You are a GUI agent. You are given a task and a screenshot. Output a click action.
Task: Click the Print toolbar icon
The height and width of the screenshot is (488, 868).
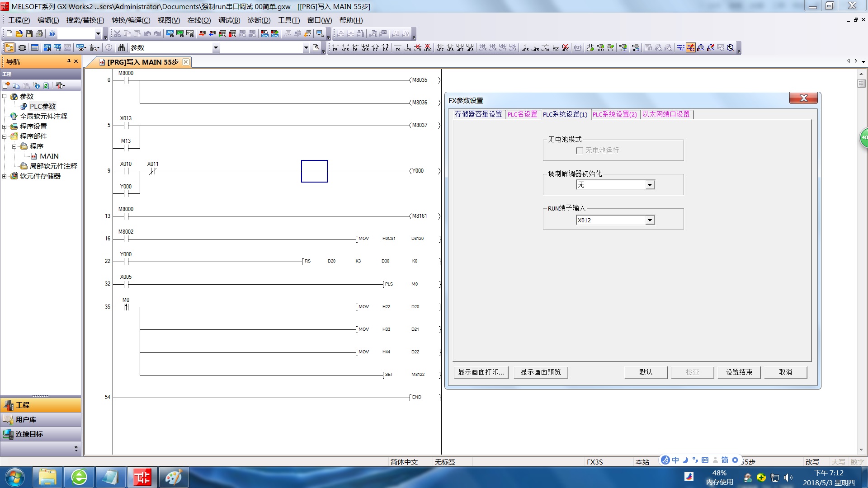click(x=39, y=34)
